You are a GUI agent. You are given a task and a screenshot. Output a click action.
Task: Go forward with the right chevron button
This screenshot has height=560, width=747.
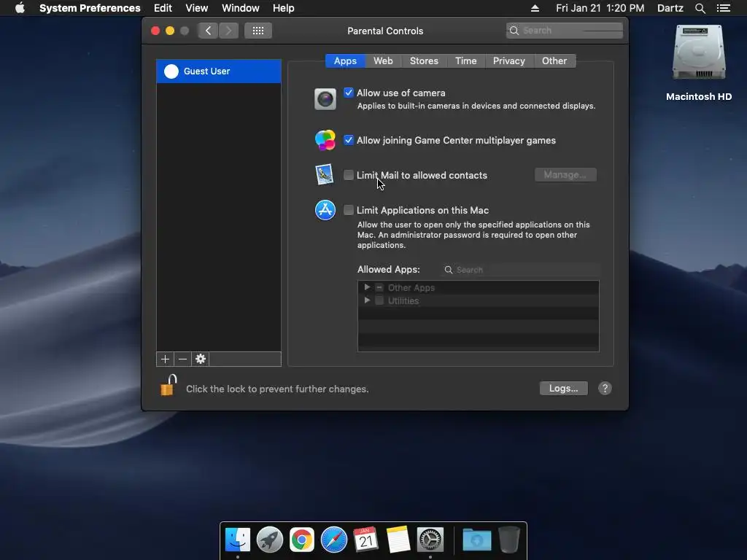pos(228,31)
